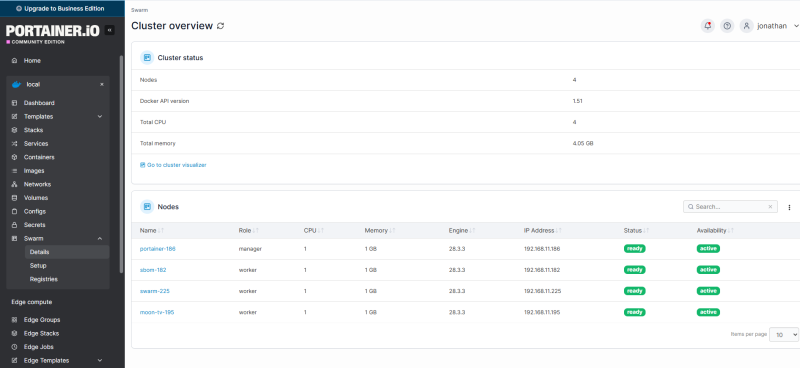The image size is (800, 368).
Task: Click IP address 192.168.11.225
Action: click(542, 291)
